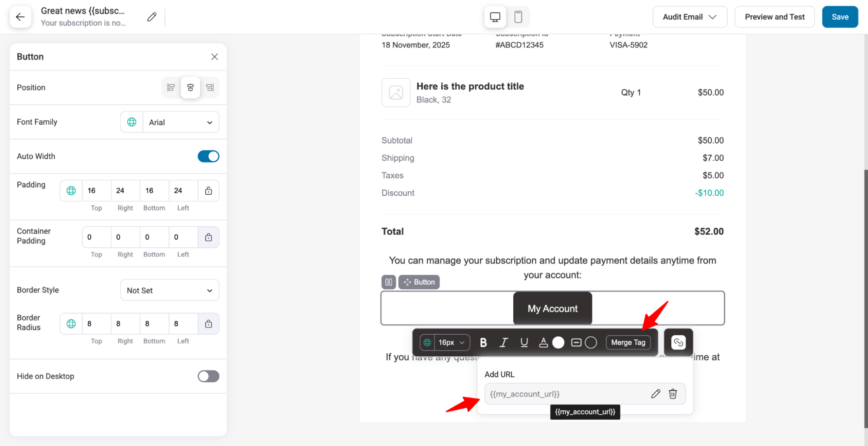This screenshot has height=446, width=868.
Task: Switch to desktop preview view
Action: [x=495, y=17]
